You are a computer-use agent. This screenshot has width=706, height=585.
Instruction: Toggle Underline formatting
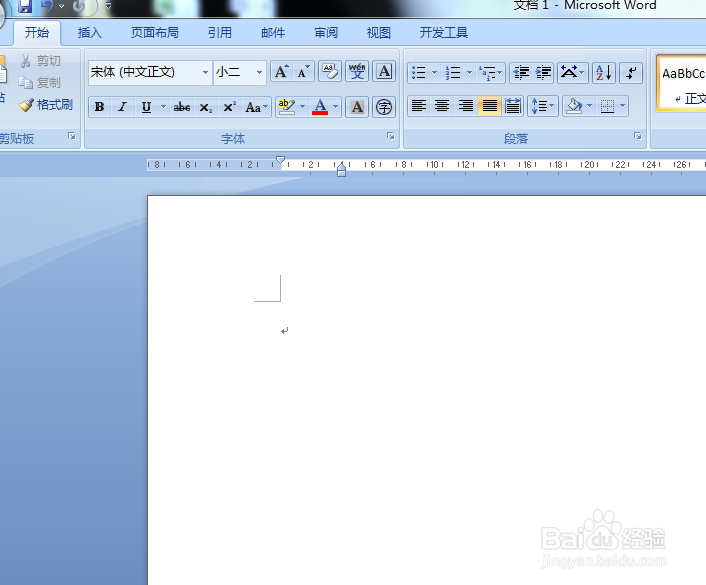tap(146, 107)
